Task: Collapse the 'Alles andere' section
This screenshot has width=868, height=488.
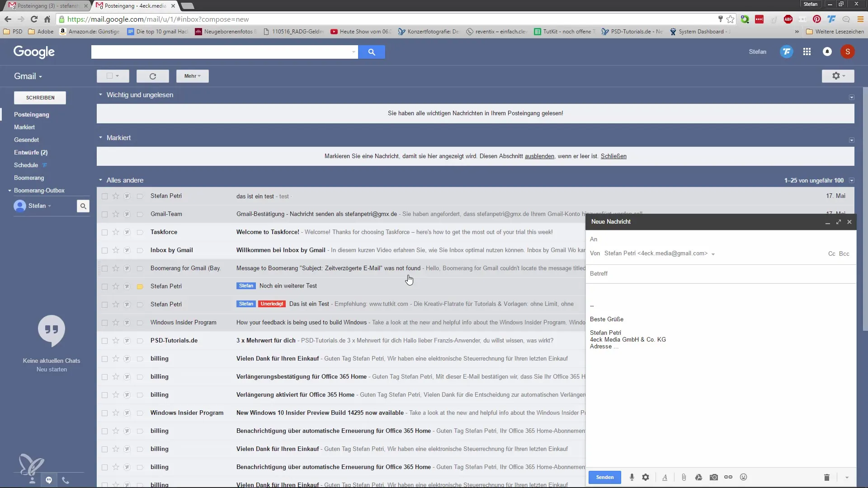Action: pyautogui.click(x=101, y=180)
